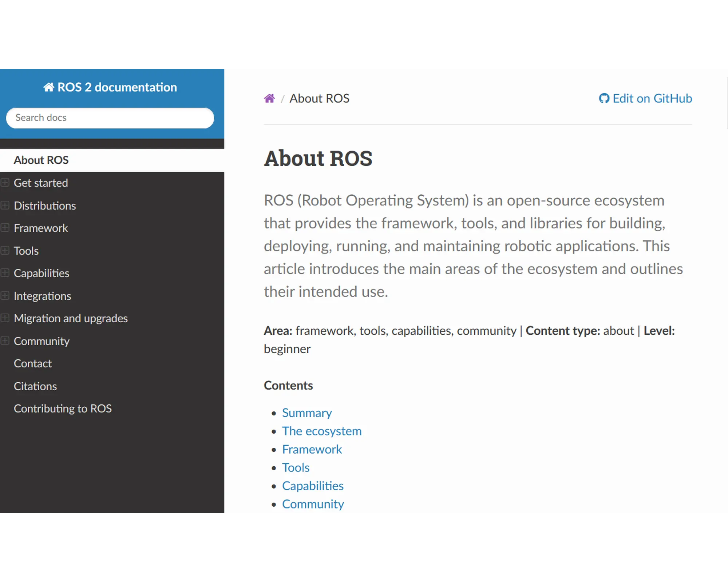Expand Migration and upgrades section
Viewport: 728px width, 582px height.
5,318
